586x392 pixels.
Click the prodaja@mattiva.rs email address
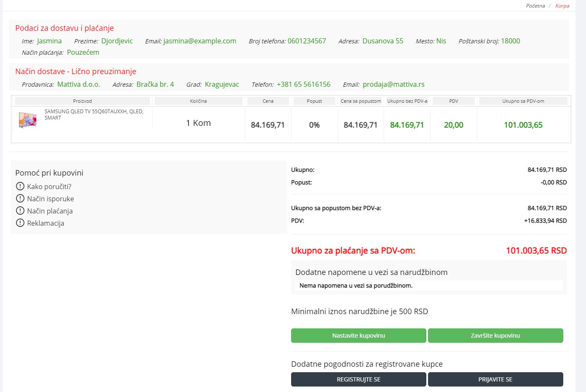[393, 84]
